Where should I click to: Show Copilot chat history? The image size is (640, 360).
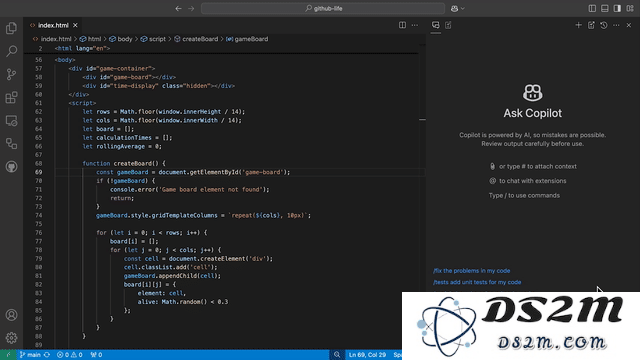click(x=604, y=25)
